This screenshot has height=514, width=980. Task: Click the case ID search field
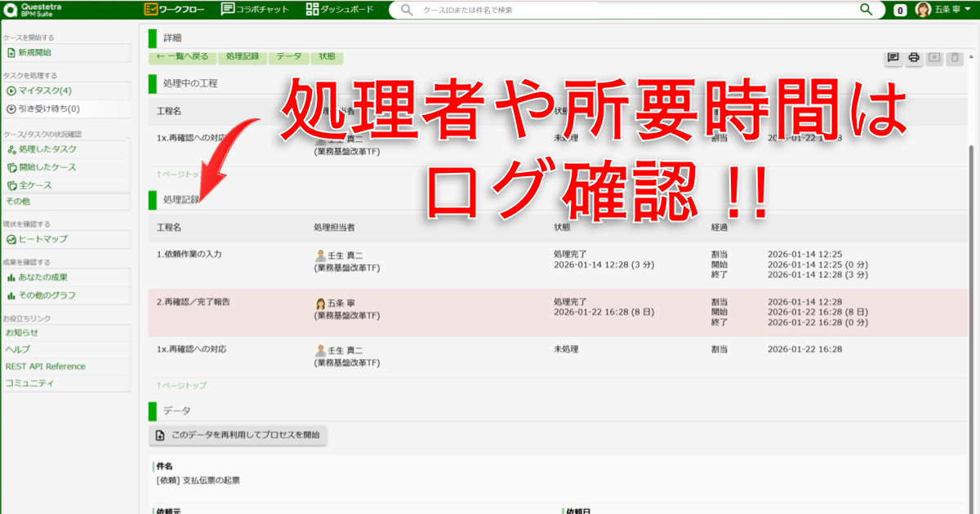pyautogui.click(x=637, y=10)
